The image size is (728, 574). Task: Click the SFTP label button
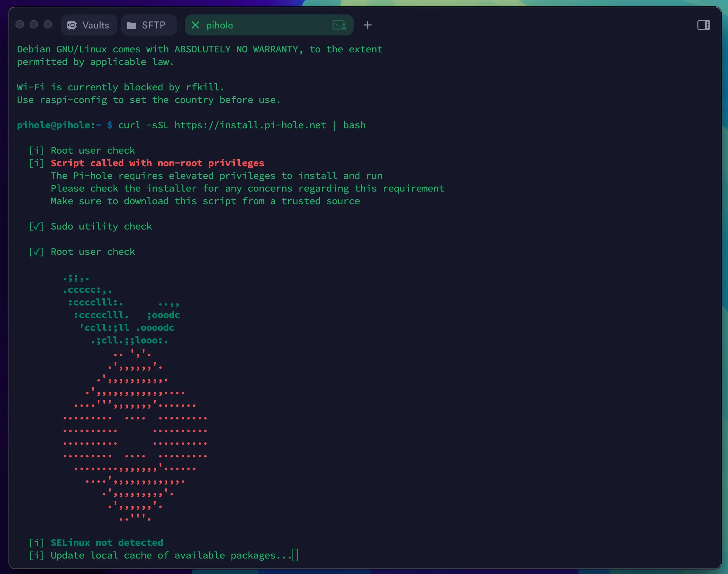(x=153, y=25)
